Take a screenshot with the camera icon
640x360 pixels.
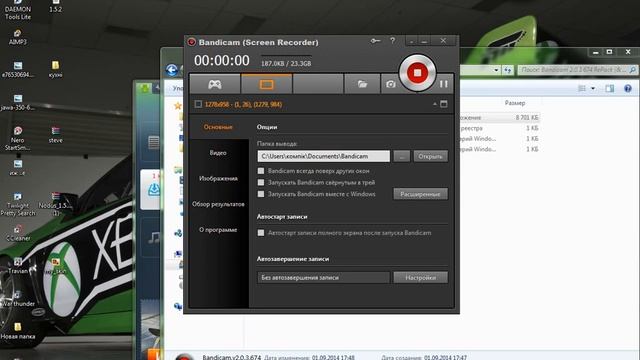click(x=391, y=84)
